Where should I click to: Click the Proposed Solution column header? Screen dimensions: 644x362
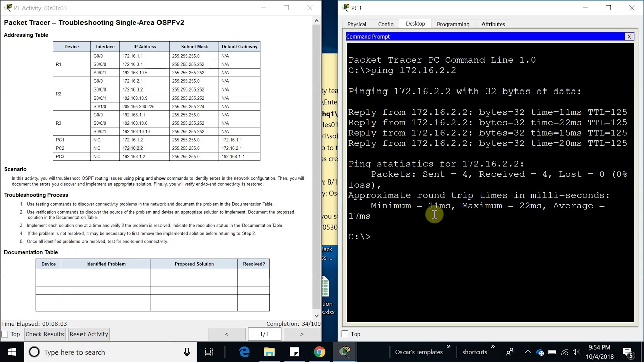point(194,264)
